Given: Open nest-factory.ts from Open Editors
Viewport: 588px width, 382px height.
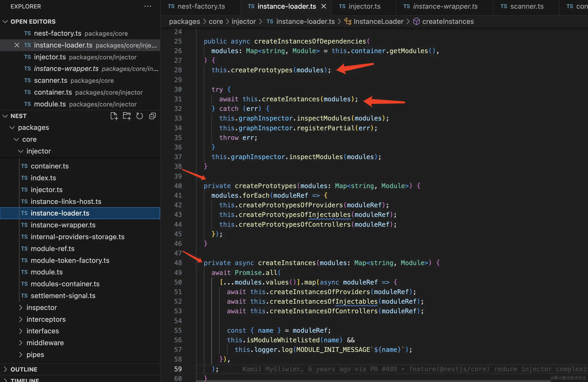Looking at the screenshot, I should (80, 33).
